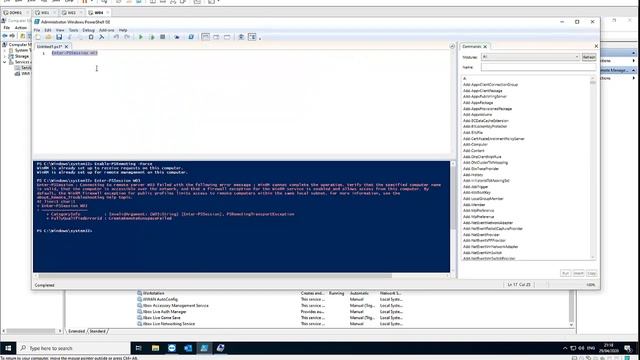Screen dimensions: 640x360
Task: Click the script line Enter-PSSession in editor
Action: click(x=75, y=53)
